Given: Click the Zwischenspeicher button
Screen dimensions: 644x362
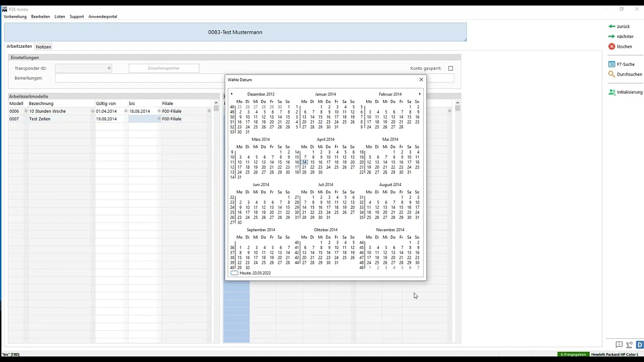Looking at the screenshot, I should [x=164, y=68].
